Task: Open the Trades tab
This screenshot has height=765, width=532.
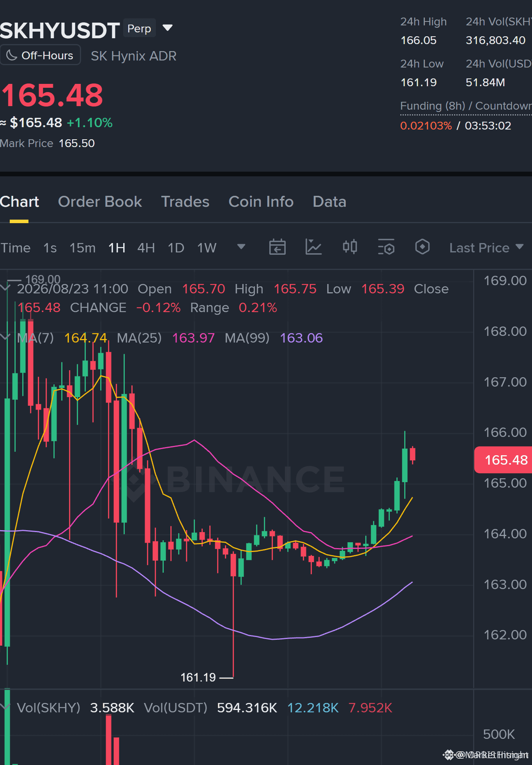Action: coord(186,202)
